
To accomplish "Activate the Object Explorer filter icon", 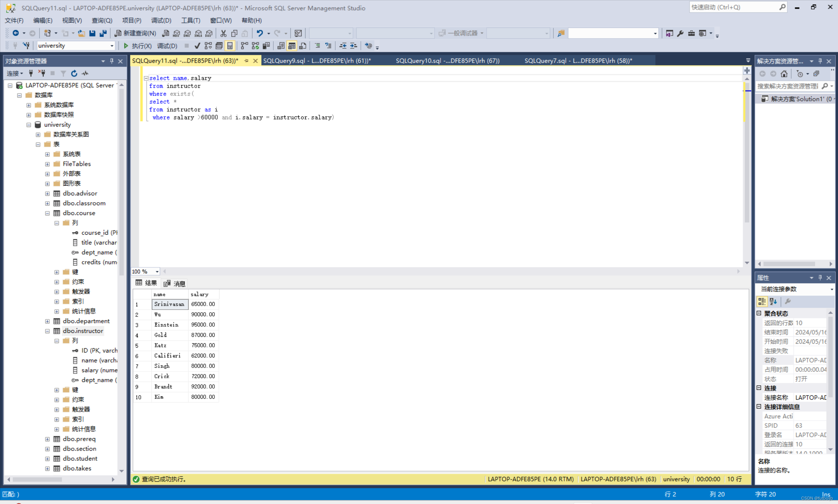I will (x=63, y=73).
